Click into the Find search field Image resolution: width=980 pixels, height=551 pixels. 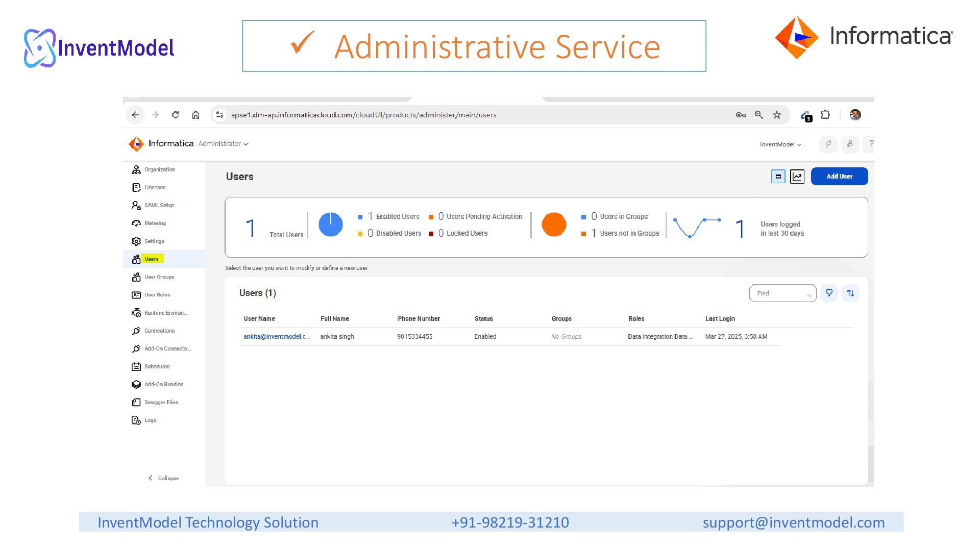click(782, 293)
